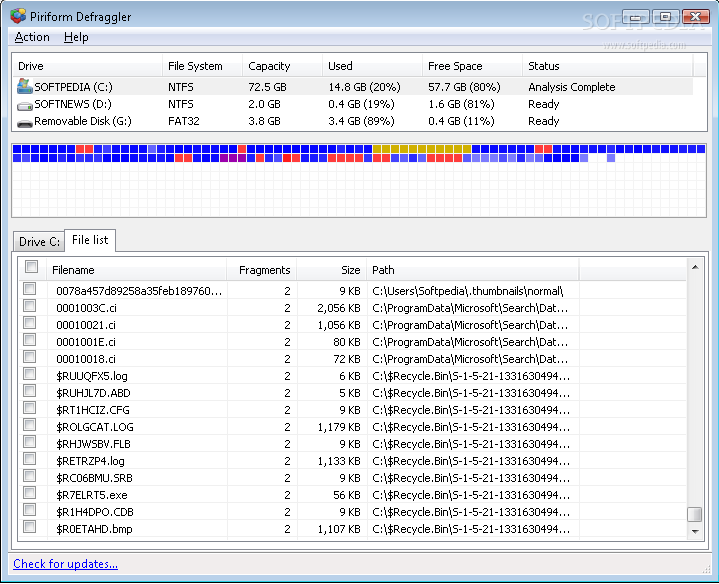Check the box for $RHJWSBV.FLB
The image size is (719, 584).
(x=30, y=441)
